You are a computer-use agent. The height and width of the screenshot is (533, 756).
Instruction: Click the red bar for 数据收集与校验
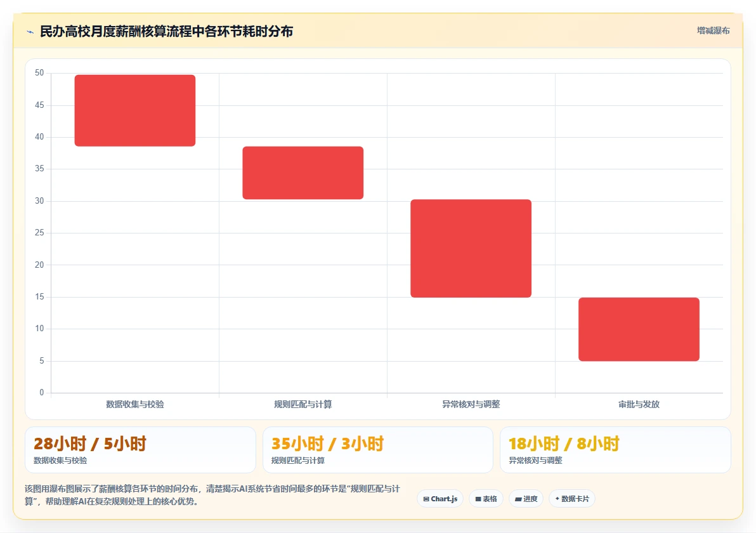pyautogui.click(x=135, y=110)
